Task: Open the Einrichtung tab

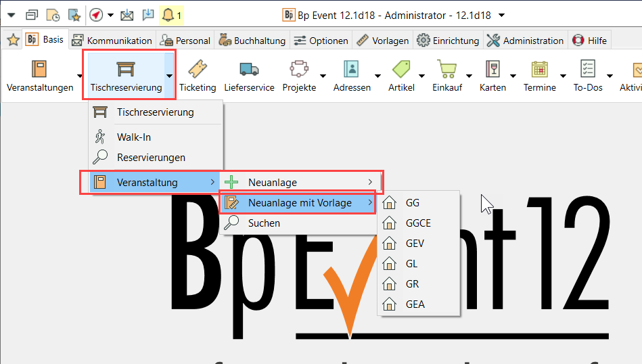Action: coord(448,41)
